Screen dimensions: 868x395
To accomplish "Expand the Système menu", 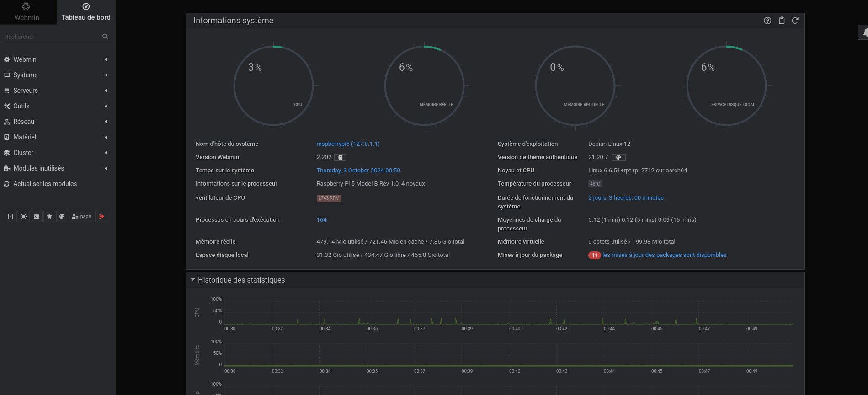I will (x=26, y=75).
